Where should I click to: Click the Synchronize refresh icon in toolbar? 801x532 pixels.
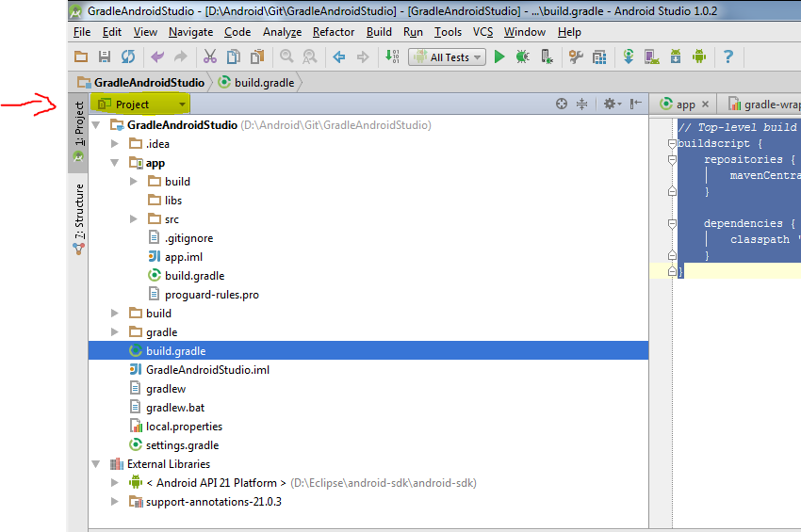click(x=127, y=57)
